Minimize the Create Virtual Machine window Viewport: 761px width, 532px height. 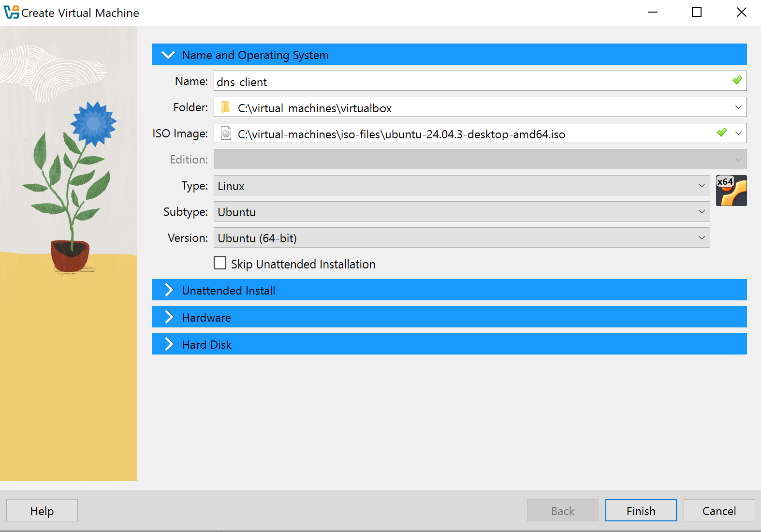point(653,12)
